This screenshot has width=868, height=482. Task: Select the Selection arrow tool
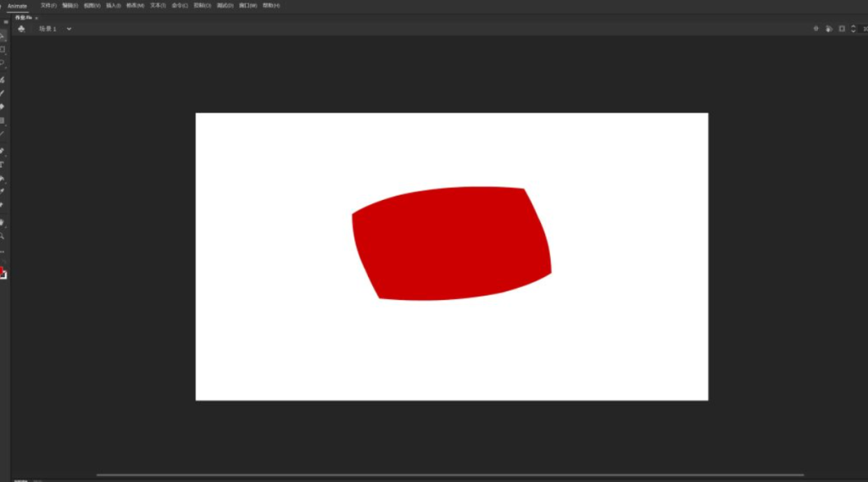pos(3,36)
